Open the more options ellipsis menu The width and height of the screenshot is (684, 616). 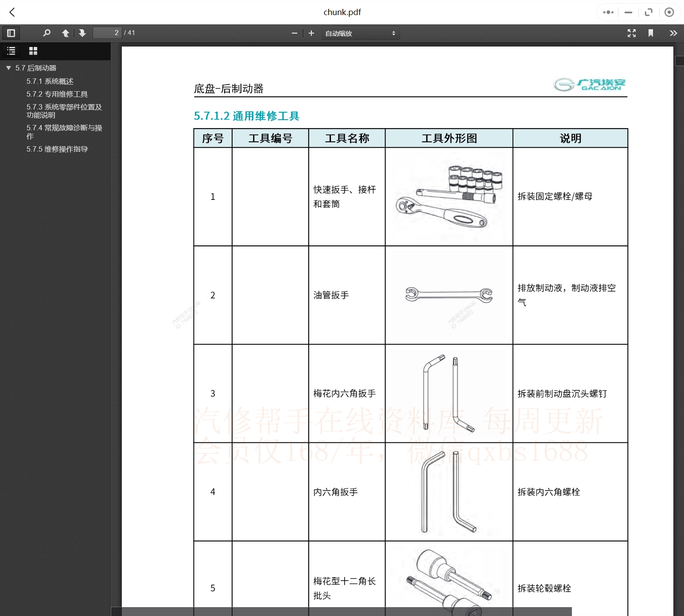pyautogui.click(x=608, y=12)
